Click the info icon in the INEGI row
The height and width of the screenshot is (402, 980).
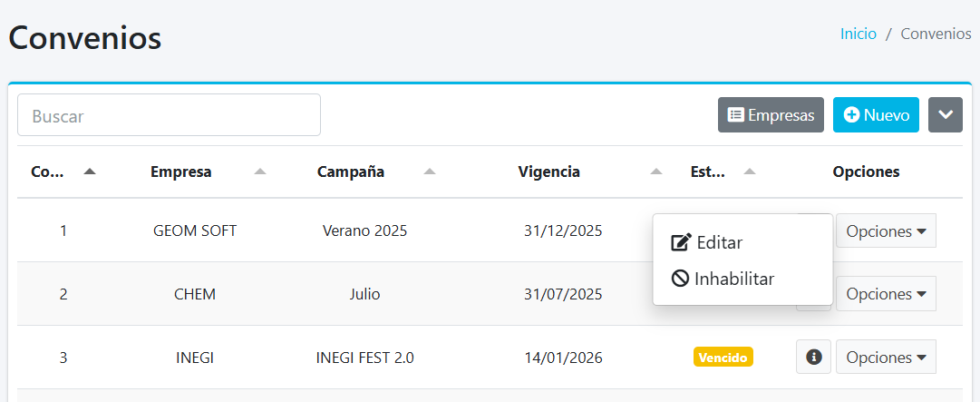[x=813, y=358]
